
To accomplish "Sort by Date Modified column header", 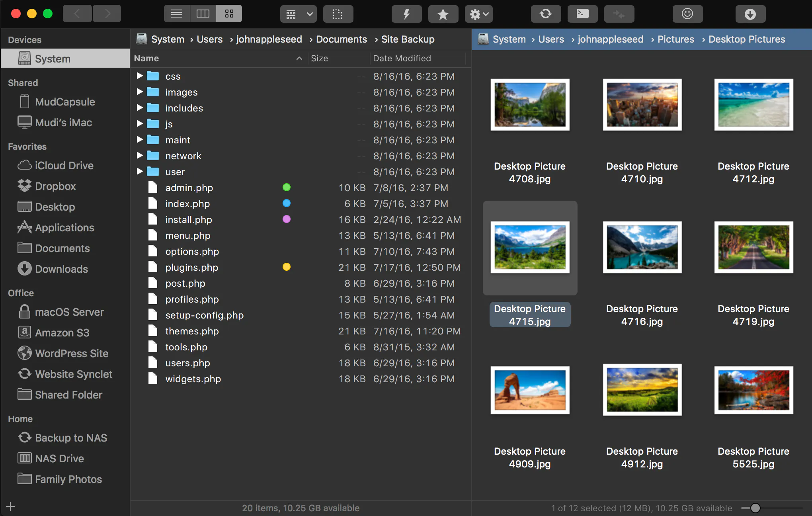I will tap(418, 59).
